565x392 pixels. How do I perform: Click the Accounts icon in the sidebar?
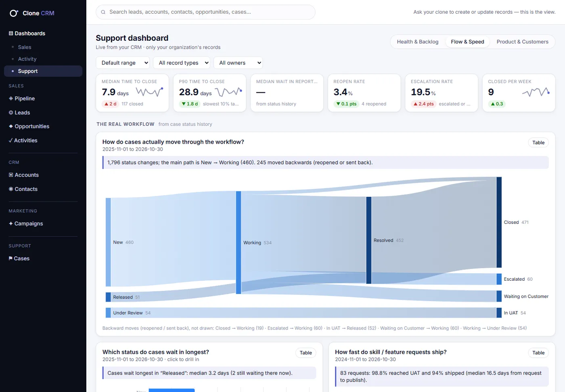(x=11, y=175)
